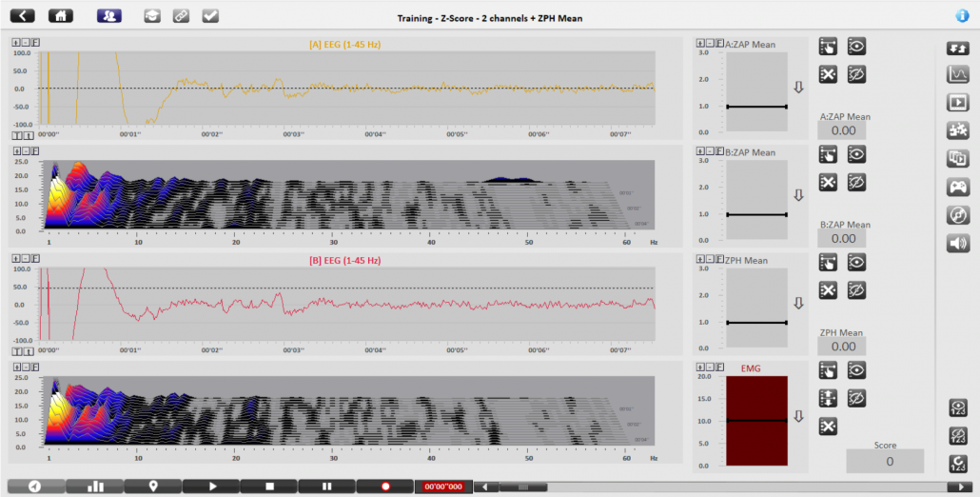Image resolution: width=980 pixels, height=497 pixels.
Task: Hide numeric values using crossed eye 123 icon
Action: [958, 436]
